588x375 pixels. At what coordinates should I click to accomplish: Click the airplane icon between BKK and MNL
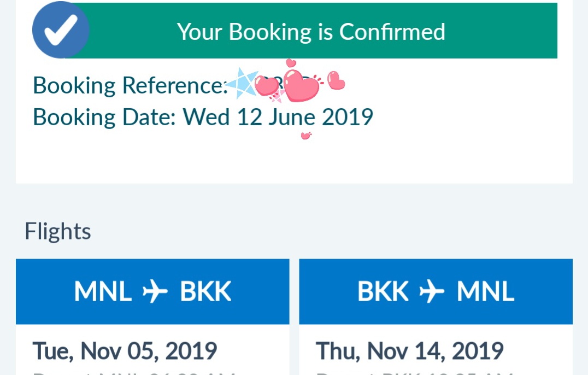tap(432, 291)
